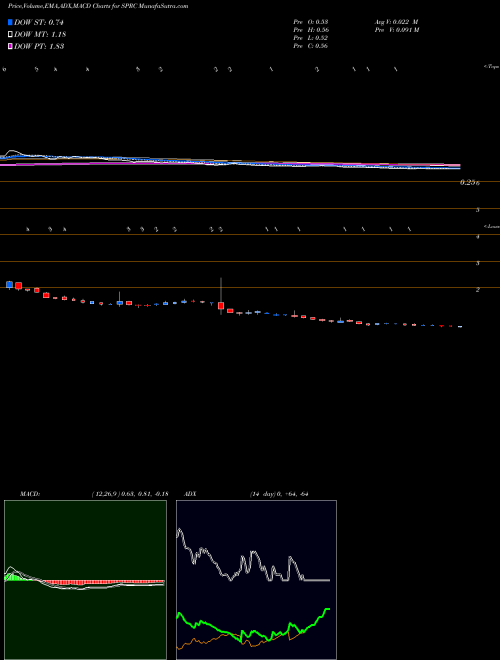The height and width of the screenshot is (660, 500).
Task: Click the MACD parameters '(12,26,9) 0.63, 0.81, -0.18'
Action: pyautogui.click(x=130, y=494)
